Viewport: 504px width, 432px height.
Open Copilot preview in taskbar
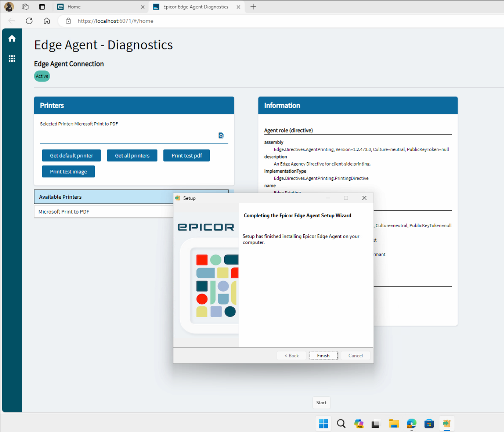click(x=359, y=424)
